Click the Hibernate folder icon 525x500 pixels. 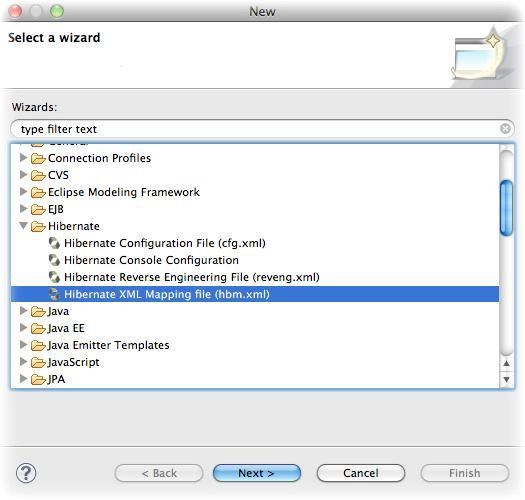pos(38,226)
